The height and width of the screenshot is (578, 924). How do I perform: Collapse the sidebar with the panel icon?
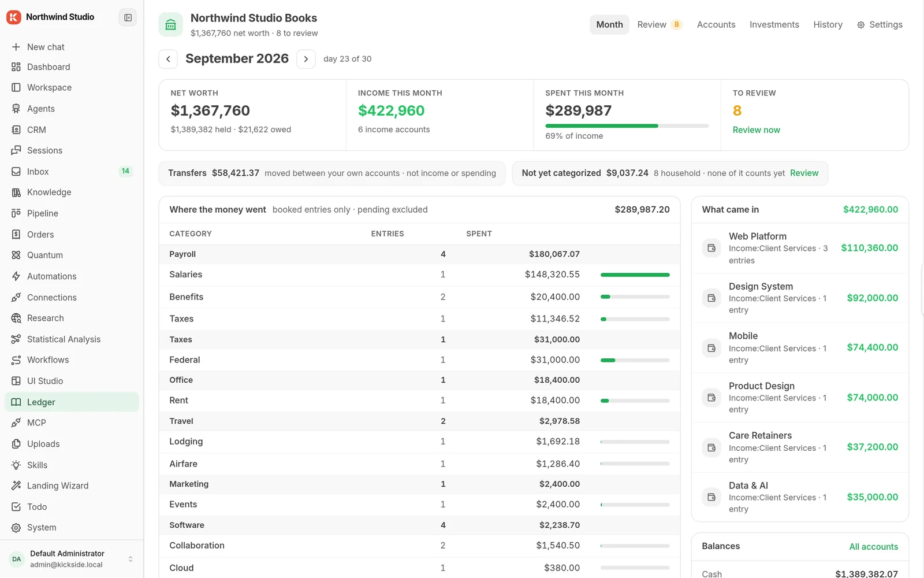coord(128,17)
